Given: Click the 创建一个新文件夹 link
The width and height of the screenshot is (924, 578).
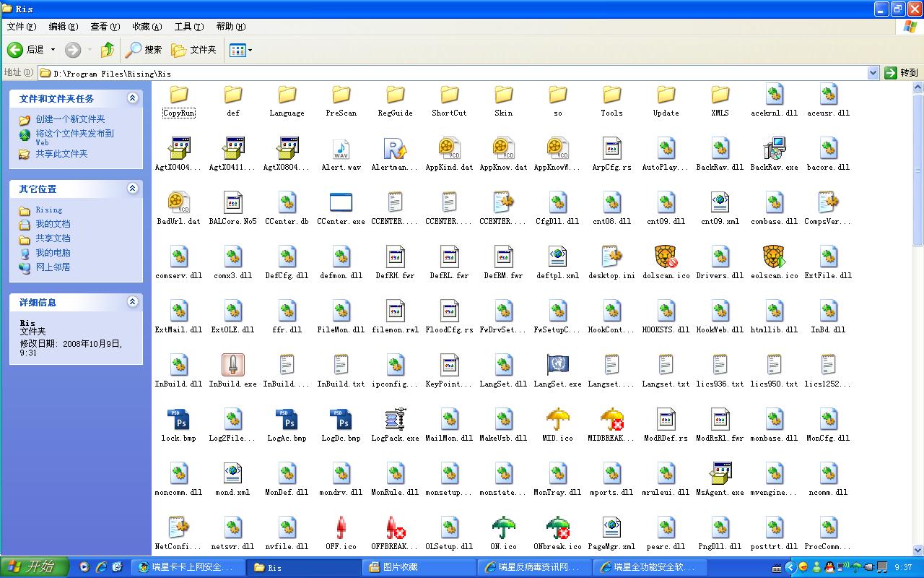Looking at the screenshot, I should coord(70,119).
